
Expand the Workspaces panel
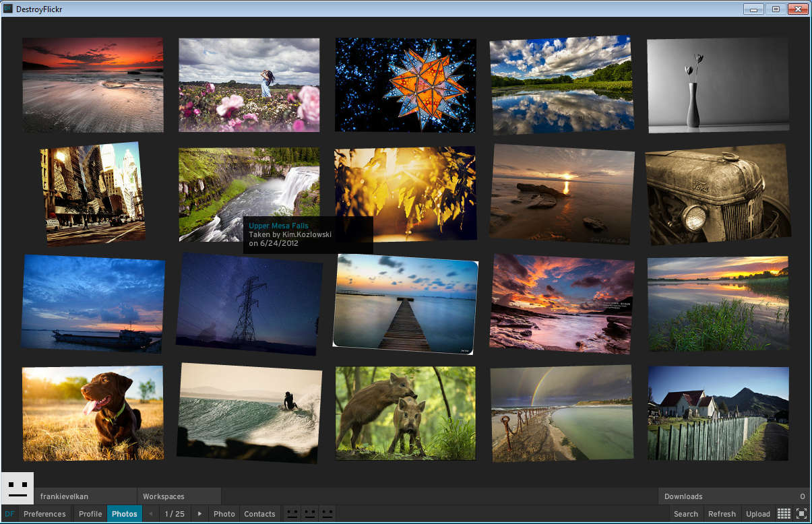[x=164, y=496]
